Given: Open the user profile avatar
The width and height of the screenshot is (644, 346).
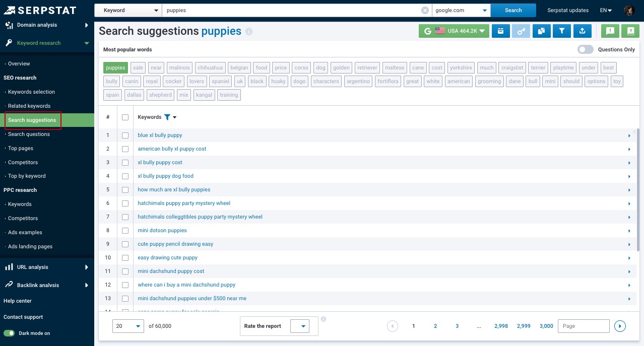Looking at the screenshot, I should (x=629, y=10).
